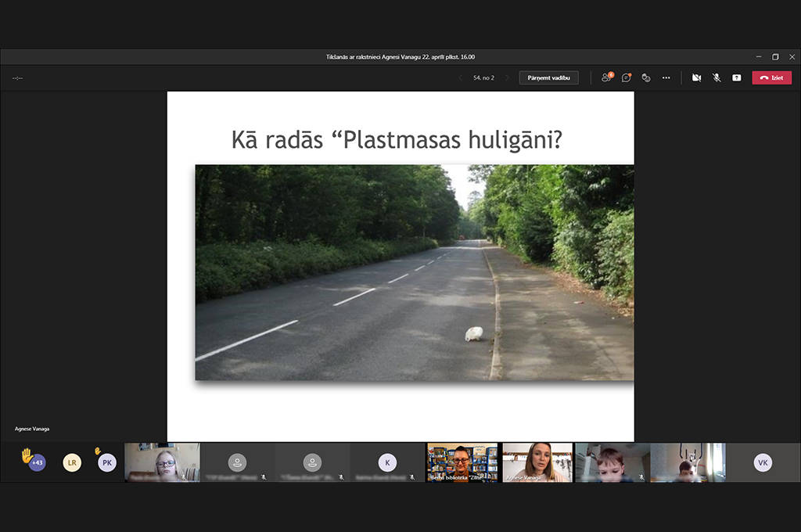This screenshot has height=532, width=801.
Task: Unmute the microphone
Action: tap(717, 77)
